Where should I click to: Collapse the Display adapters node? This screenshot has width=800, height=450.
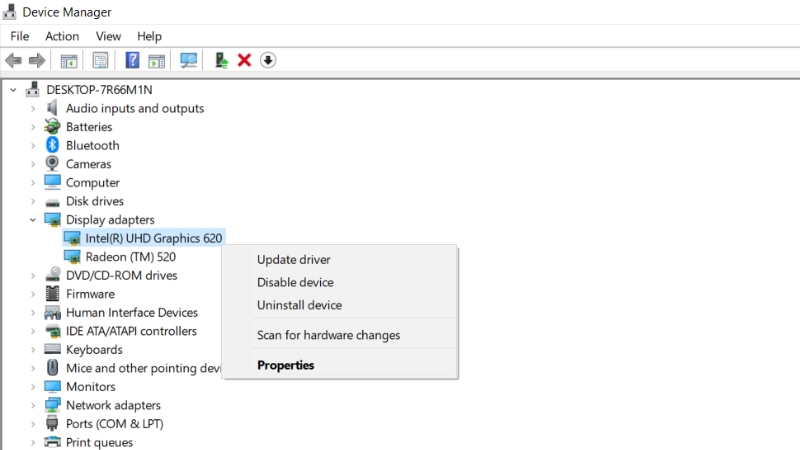[33, 220]
